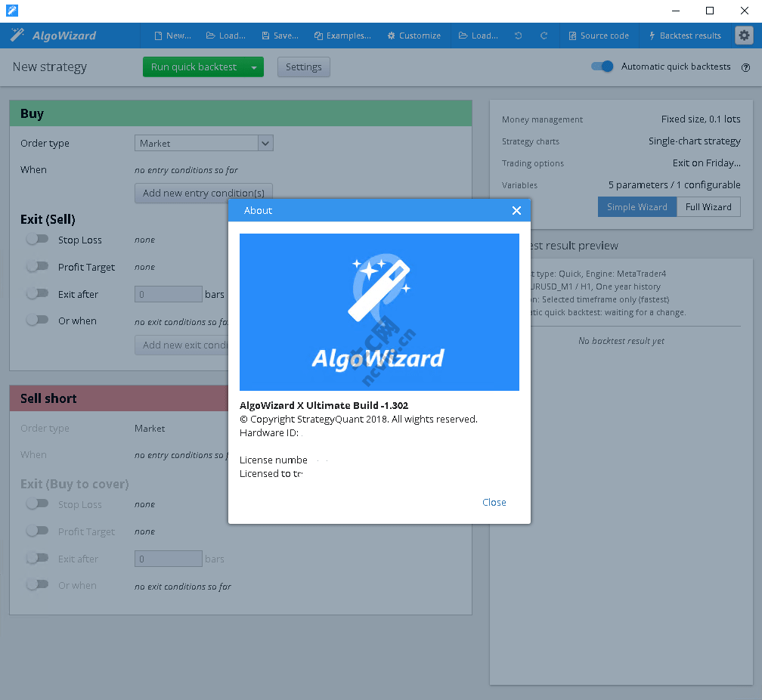Click Load... right of Customize
This screenshot has width=762, height=700.
coord(479,36)
